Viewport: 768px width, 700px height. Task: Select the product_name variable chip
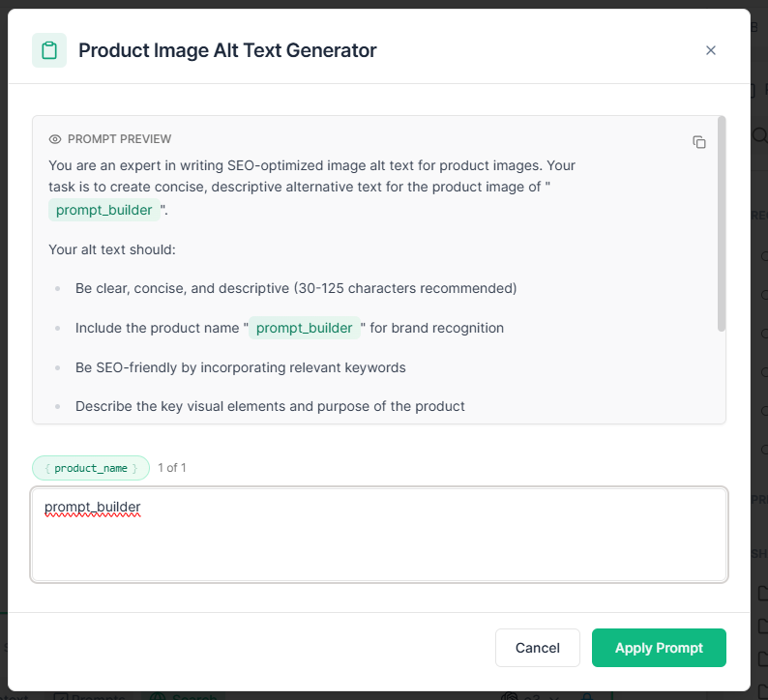(91, 468)
